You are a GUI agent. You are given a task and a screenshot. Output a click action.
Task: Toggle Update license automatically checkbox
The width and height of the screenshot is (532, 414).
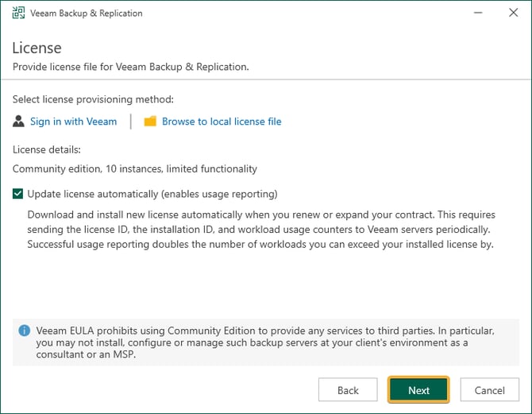tap(17, 194)
